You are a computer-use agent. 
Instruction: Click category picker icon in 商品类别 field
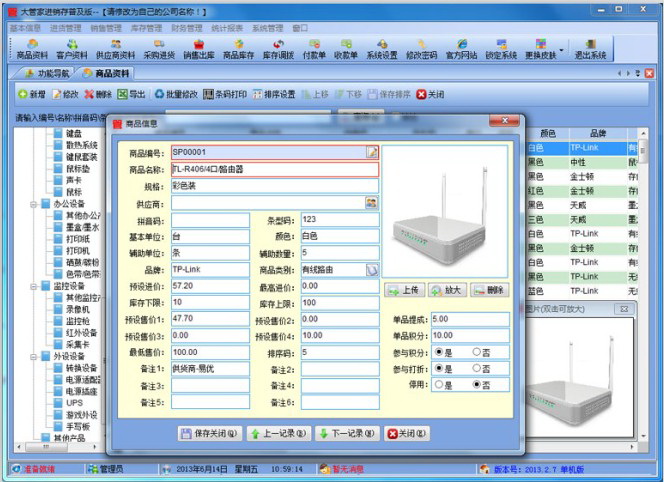point(372,269)
